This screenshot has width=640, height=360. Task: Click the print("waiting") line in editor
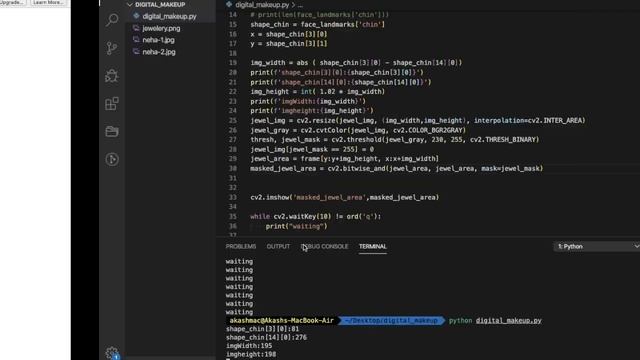coord(296,226)
